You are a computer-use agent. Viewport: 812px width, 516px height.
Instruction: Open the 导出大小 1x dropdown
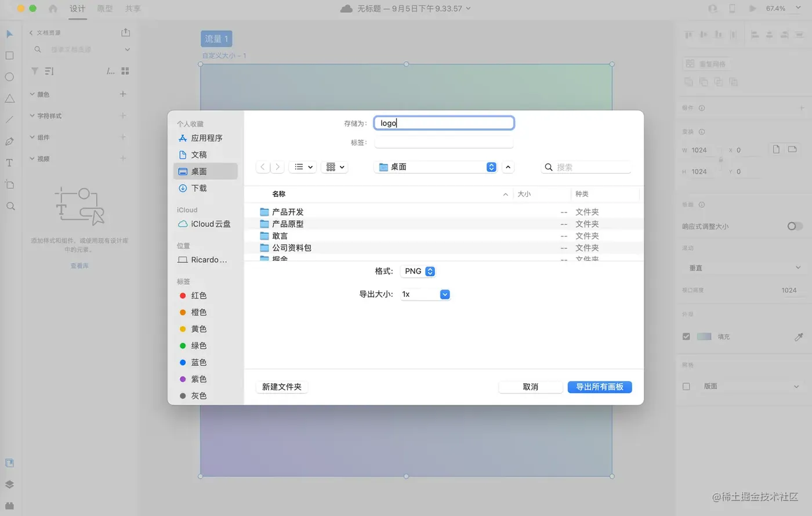[x=425, y=294]
